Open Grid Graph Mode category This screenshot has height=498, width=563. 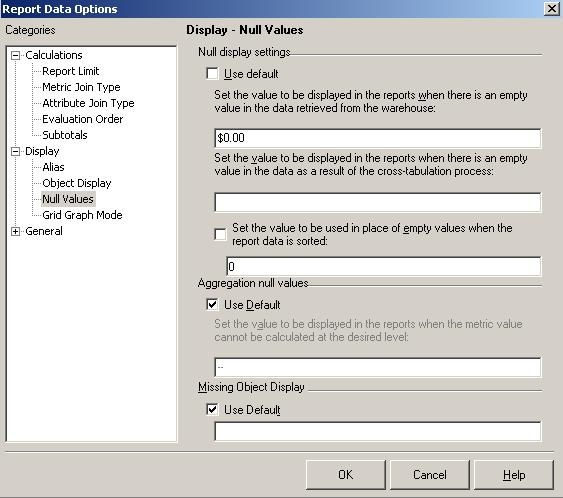[x=82, y=215]
